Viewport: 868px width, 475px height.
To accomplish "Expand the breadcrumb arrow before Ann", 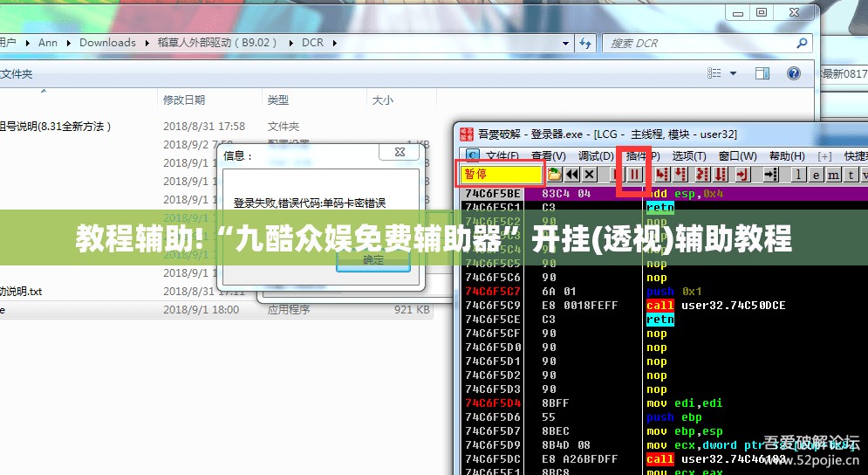I will point(27,43).
